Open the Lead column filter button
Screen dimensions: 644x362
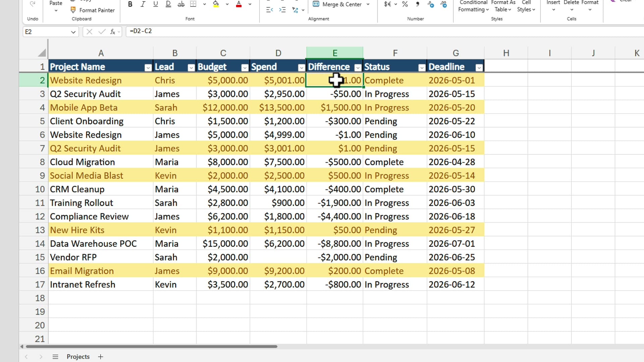pos(191,68)
